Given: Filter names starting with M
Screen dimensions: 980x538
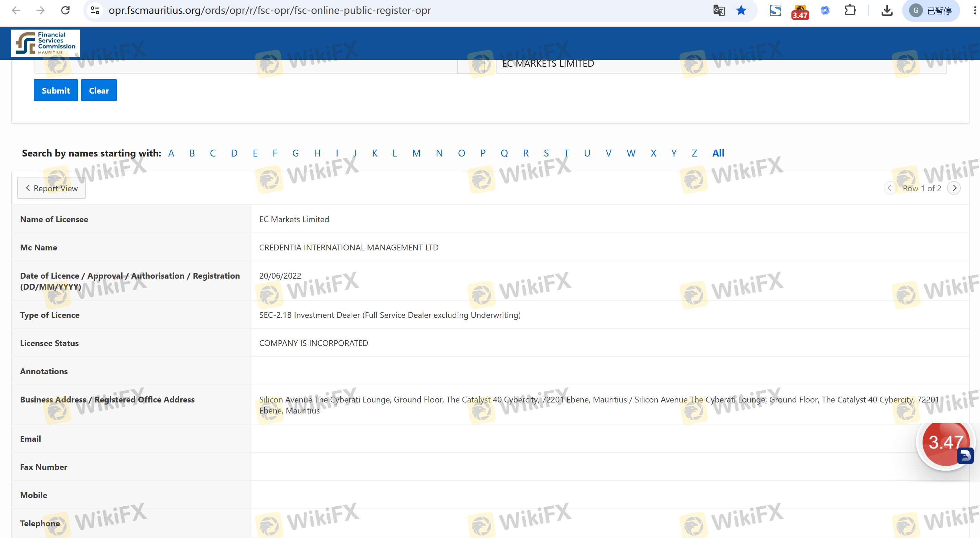Looking at the screenshot, I should click(416, 153).
